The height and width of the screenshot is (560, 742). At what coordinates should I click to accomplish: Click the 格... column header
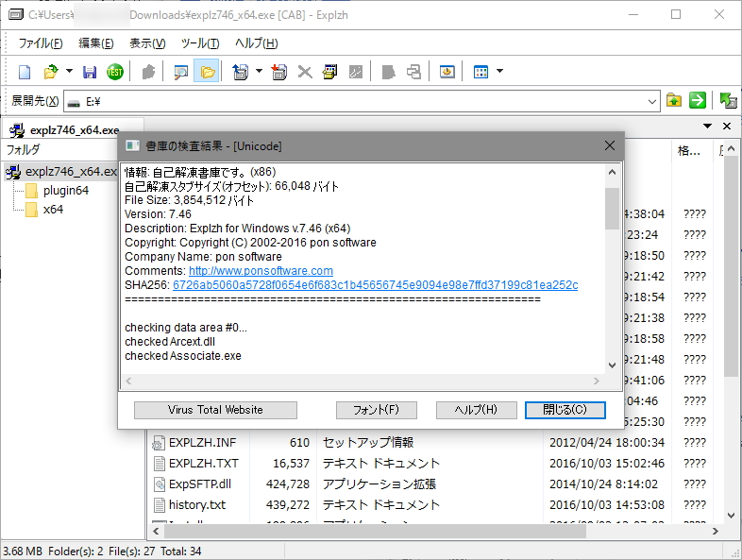coord(691,150)
